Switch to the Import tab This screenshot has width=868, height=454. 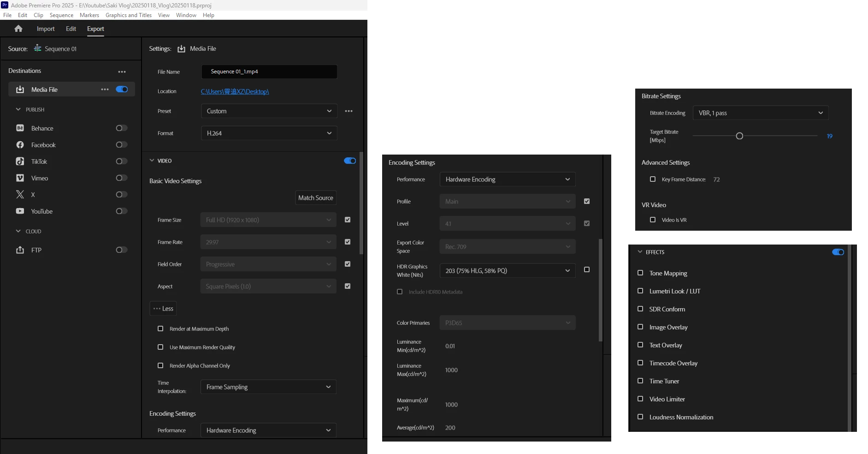click(x=46, y=29)
